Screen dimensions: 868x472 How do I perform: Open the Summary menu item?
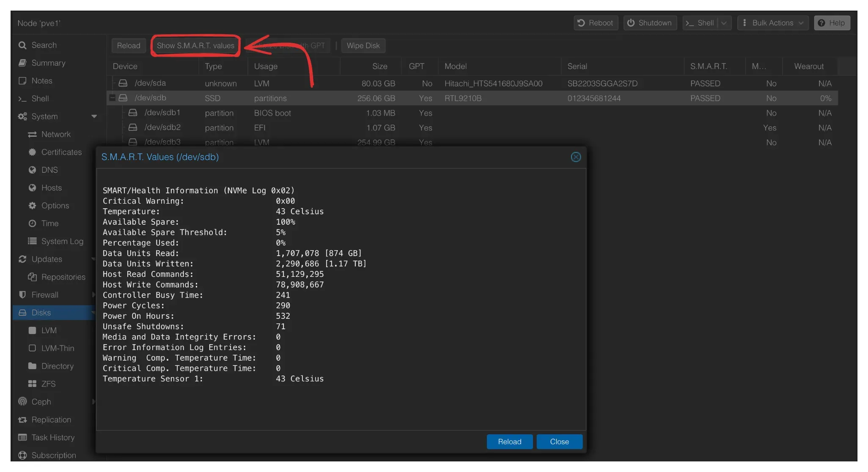click(48, 63)
